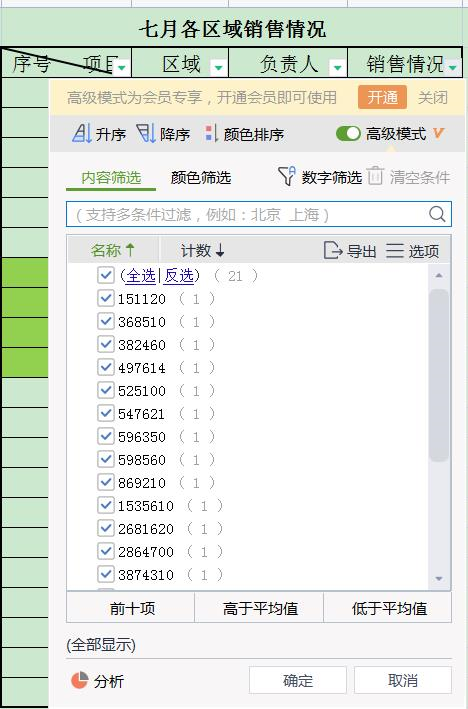Uncheck the 2864700 checkbox
468x709 pixels.
coord(106,551)
